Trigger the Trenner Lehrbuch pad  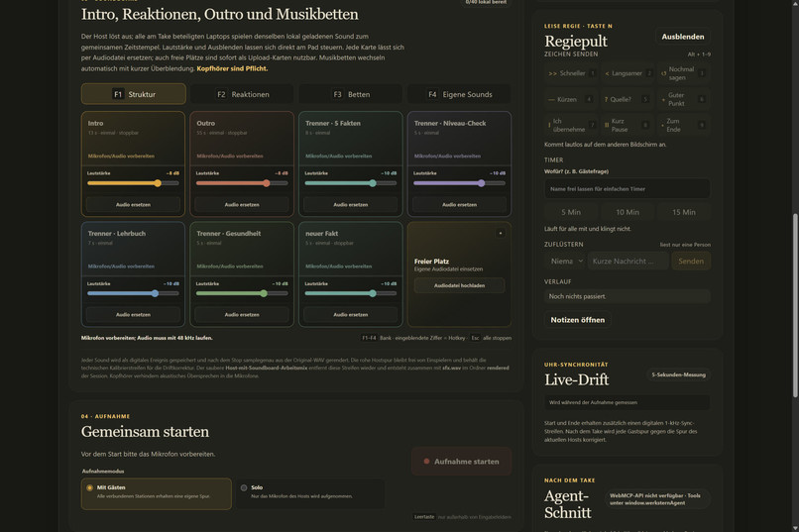tap(133, 248)
